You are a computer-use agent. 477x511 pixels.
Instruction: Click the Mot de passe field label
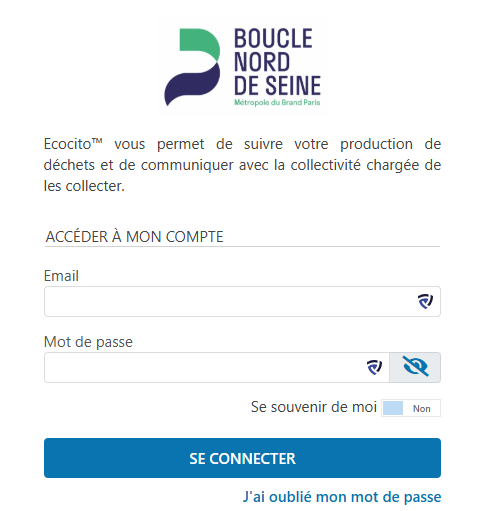88,342
